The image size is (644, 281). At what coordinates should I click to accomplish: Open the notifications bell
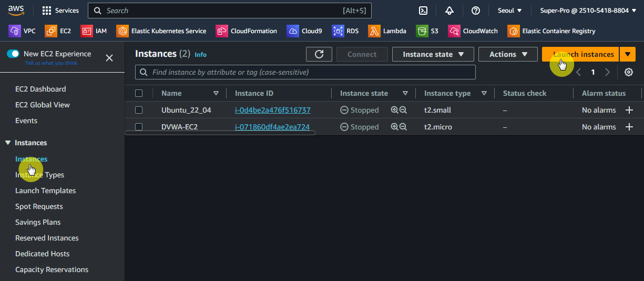[449, 11]
